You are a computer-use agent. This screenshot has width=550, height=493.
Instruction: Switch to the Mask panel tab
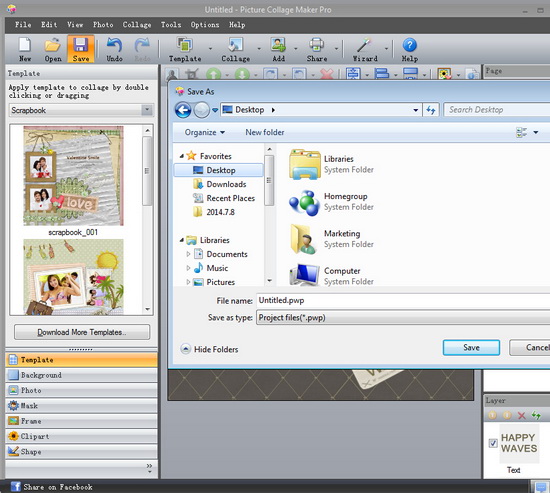[81, 406]
